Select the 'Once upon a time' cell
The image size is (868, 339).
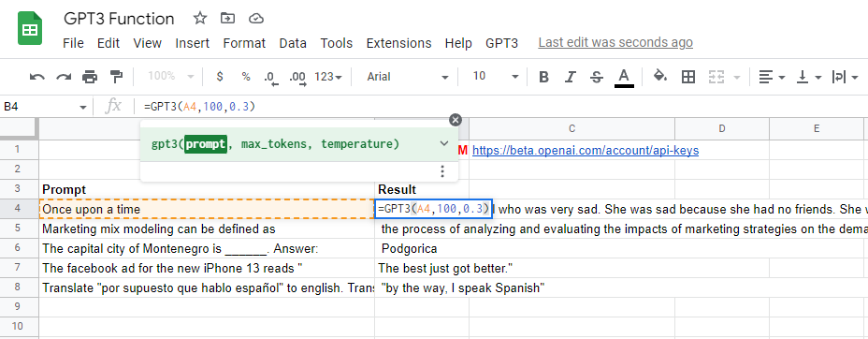pos(207,210)
